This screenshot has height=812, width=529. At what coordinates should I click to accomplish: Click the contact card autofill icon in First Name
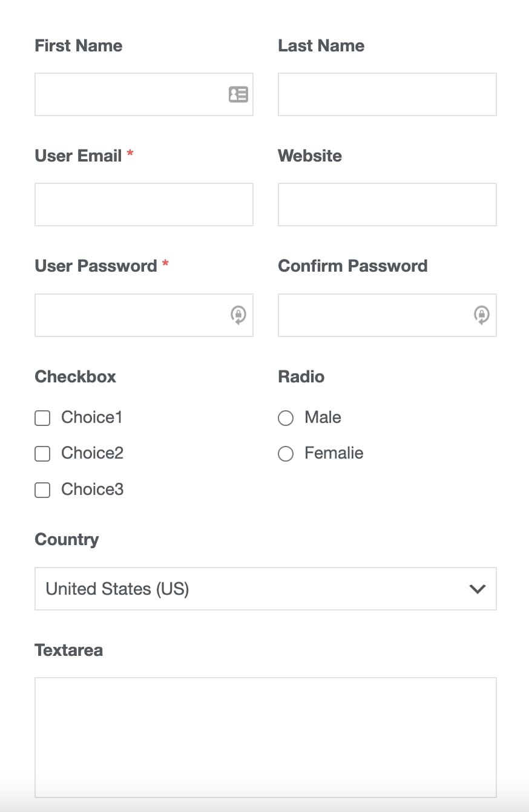(x=238, y=94)
